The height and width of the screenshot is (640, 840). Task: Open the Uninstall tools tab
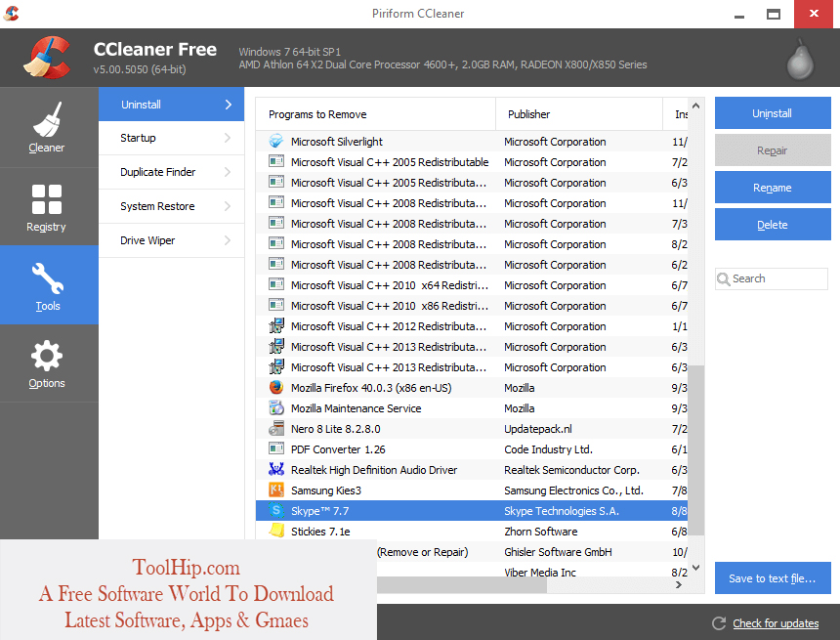pos(172,105)
